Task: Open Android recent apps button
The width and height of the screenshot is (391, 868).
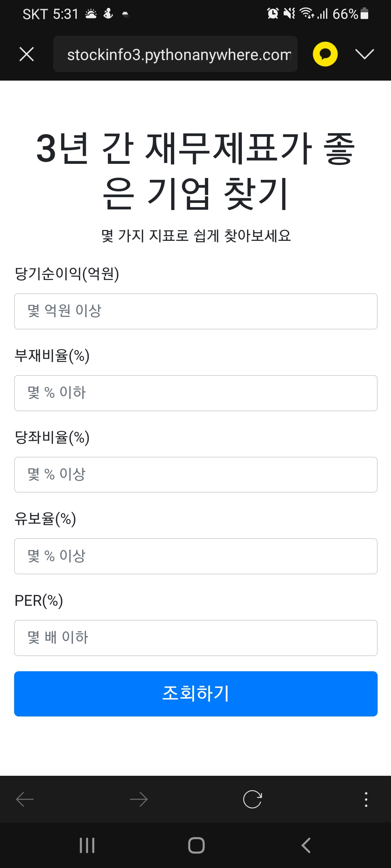Action: click(87, 846)
